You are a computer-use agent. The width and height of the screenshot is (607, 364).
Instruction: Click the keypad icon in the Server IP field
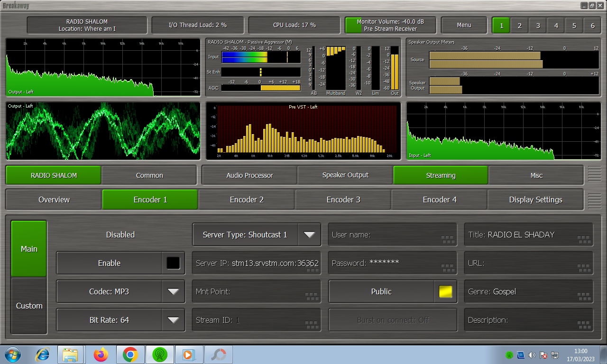(312, 270)
